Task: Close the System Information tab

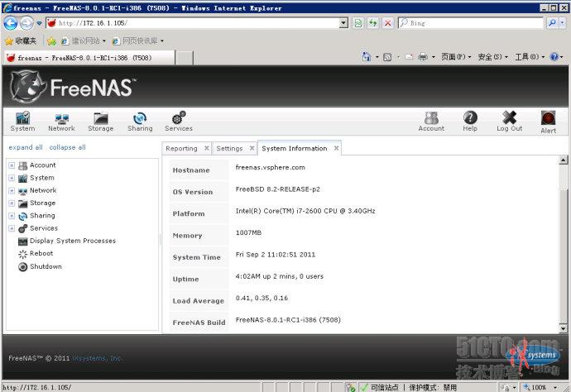Action: (x=336, y=148)
